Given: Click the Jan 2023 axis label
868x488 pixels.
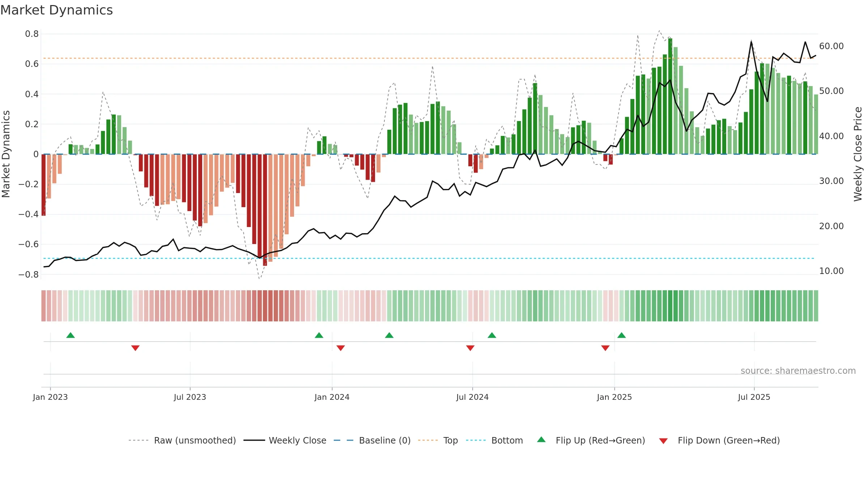Looking at the screenshot, I should point(50,397).
